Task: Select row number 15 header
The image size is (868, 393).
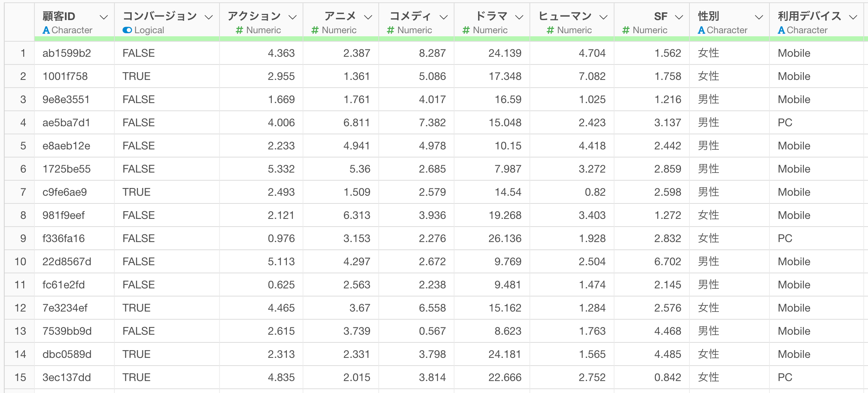Action: click(20, 378)
